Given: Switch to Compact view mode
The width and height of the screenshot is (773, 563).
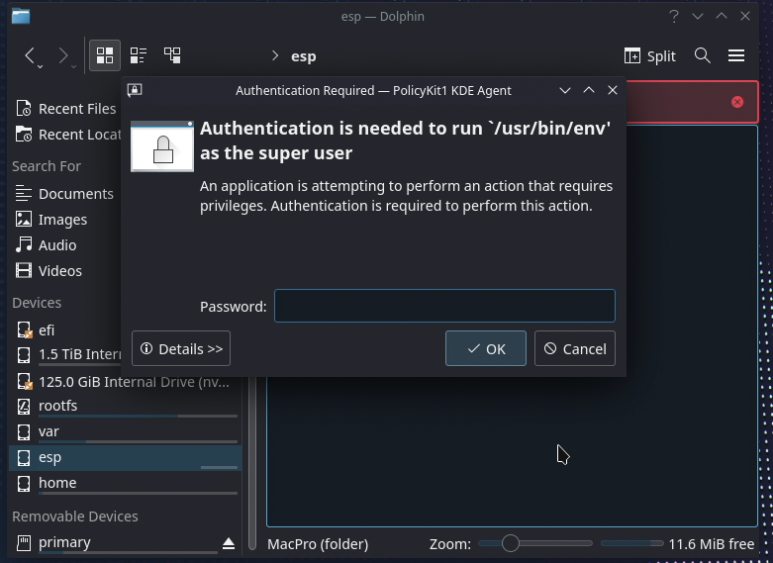Looking at the screenshot, I should (139, 55).
